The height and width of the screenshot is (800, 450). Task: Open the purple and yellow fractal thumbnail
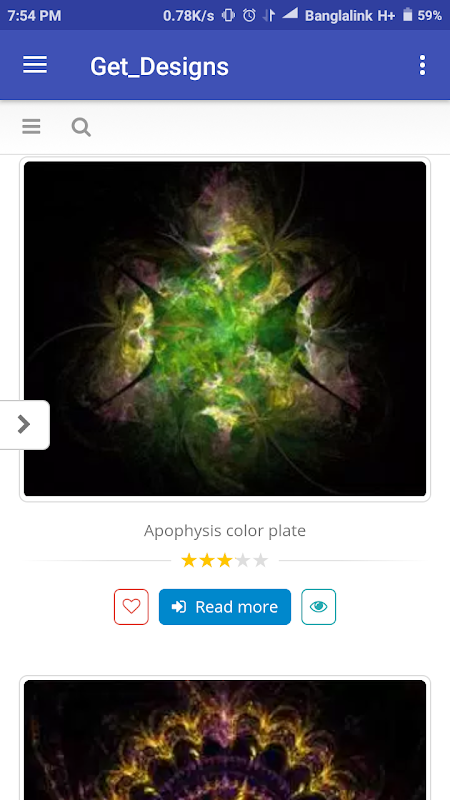click(x=225, y=740)
